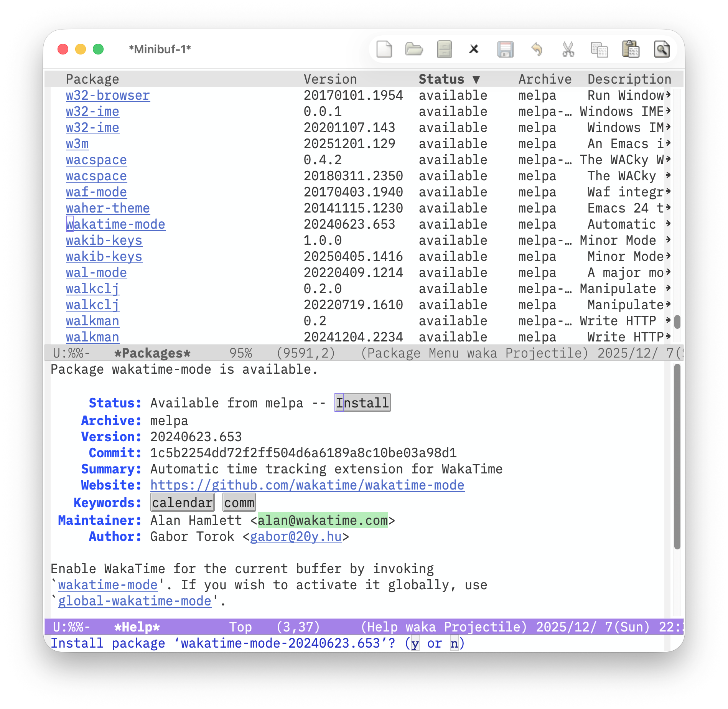Click the package list scrollbar thumb

[677, 322]
